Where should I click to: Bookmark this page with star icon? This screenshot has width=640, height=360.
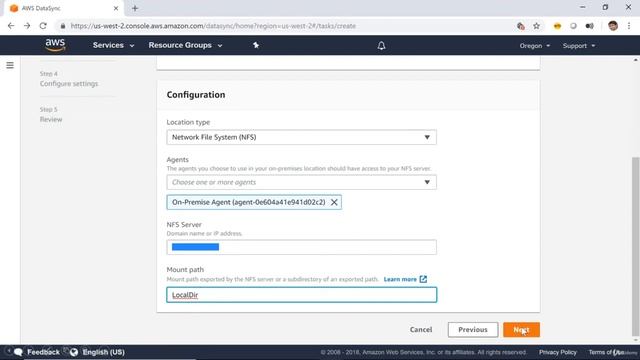(536, 26)
